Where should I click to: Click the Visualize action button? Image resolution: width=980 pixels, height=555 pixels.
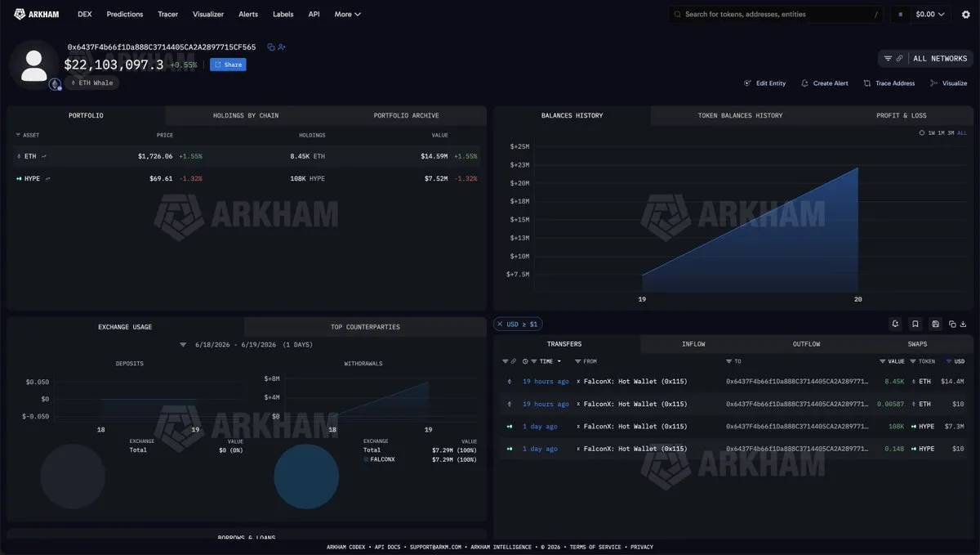click(948, 83)
